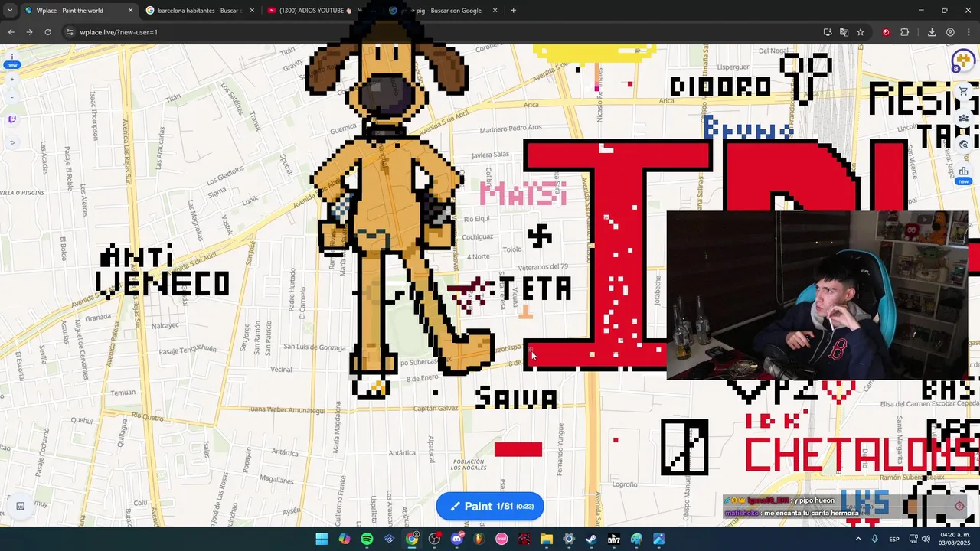Open a new browser tab
980x551 pixels.
tap(513, 11)
